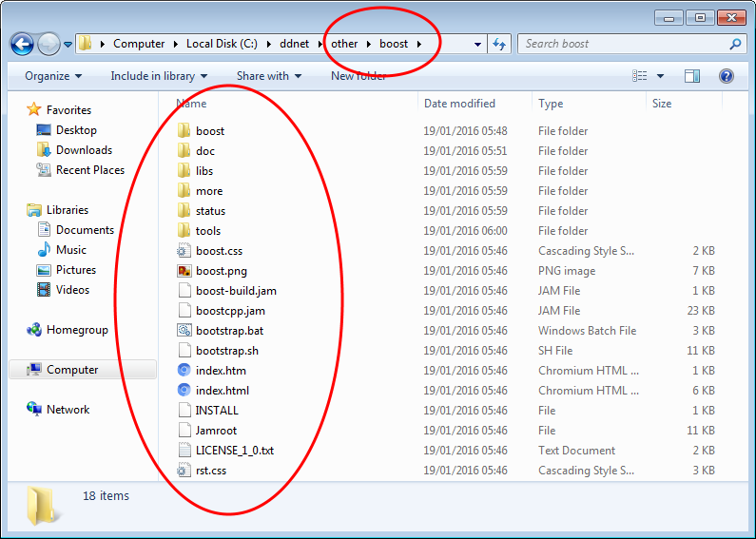Open the Change your view dropdown arrow
The height and width of the screenshot is (539, 756).
click(659, 76)
